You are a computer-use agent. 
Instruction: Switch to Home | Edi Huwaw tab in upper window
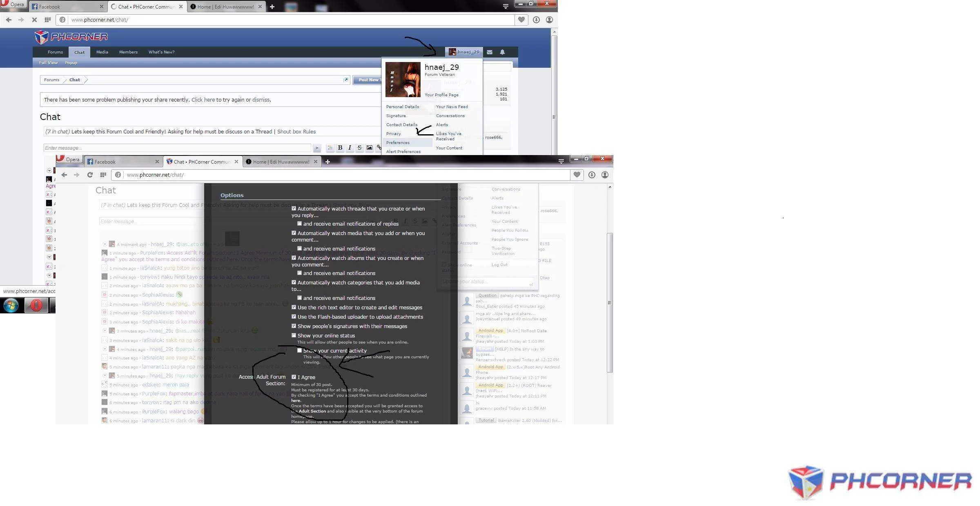[226, 7]
